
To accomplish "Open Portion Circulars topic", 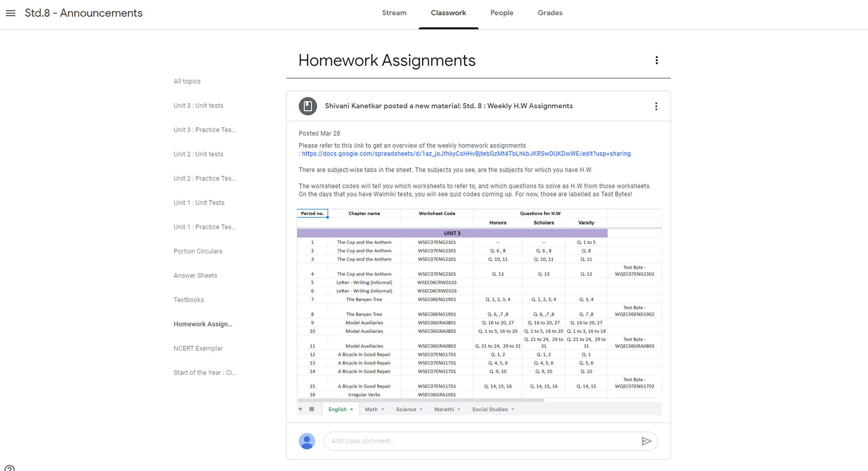I will pyautogui.click(x=198, y=251).
